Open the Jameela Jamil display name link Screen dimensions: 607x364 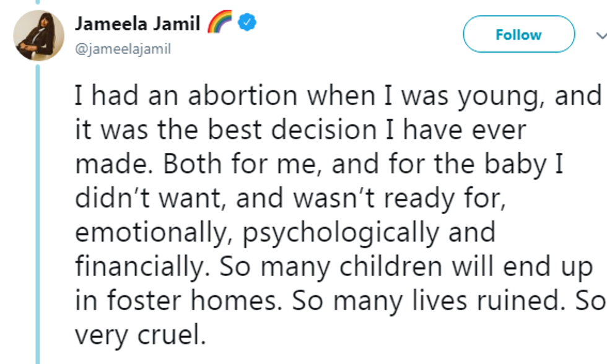[138, 24]
